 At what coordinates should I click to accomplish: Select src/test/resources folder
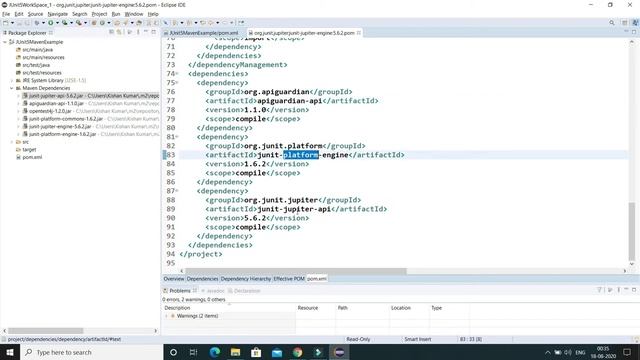(42, 73)
